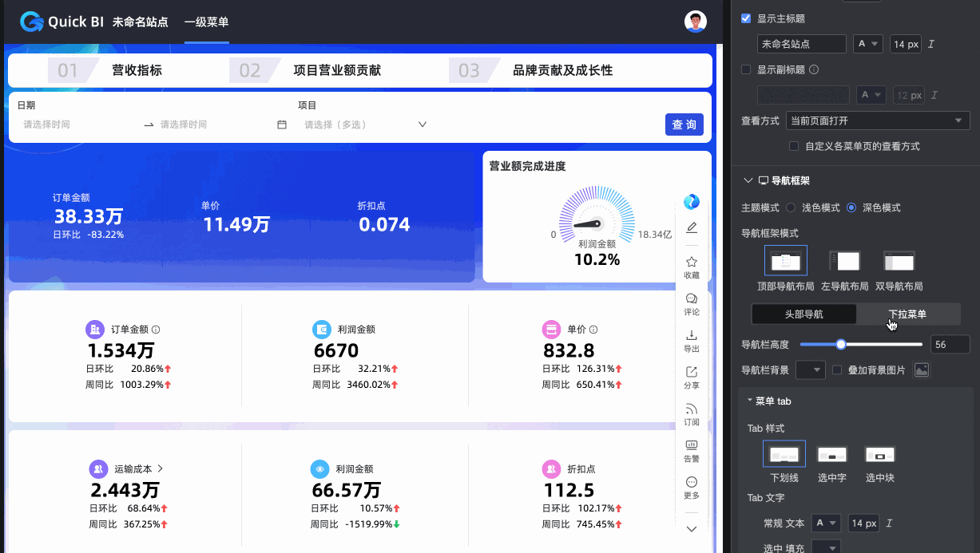Collapse the 导航框架 section
The width and height of the screenshot is (980, 553).
click(748, 181)
